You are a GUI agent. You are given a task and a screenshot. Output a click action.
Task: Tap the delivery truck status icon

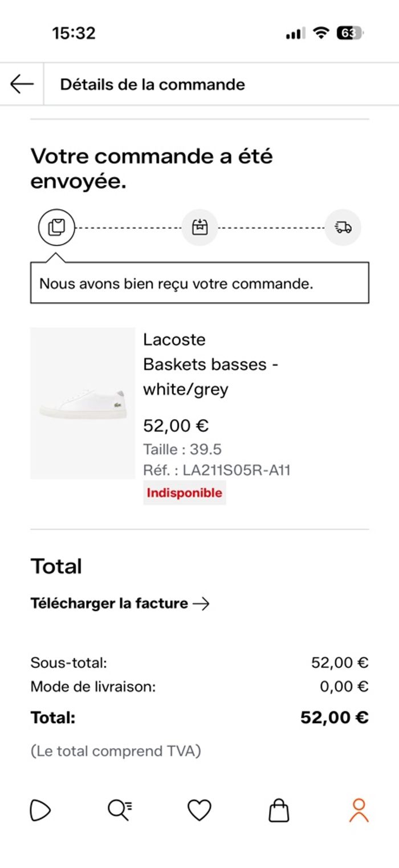(x=343, y=228)
